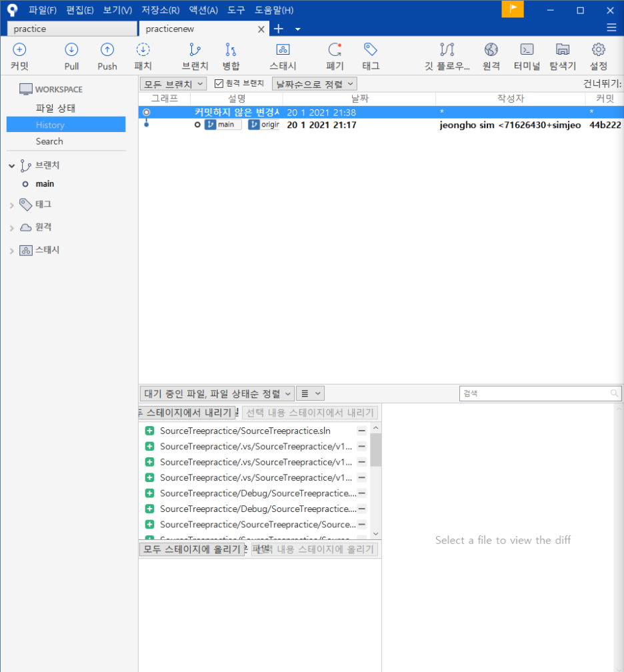Expand the 스태시 section in sidebar
Viewport: 624px width, 672px height.
(11, 251)
